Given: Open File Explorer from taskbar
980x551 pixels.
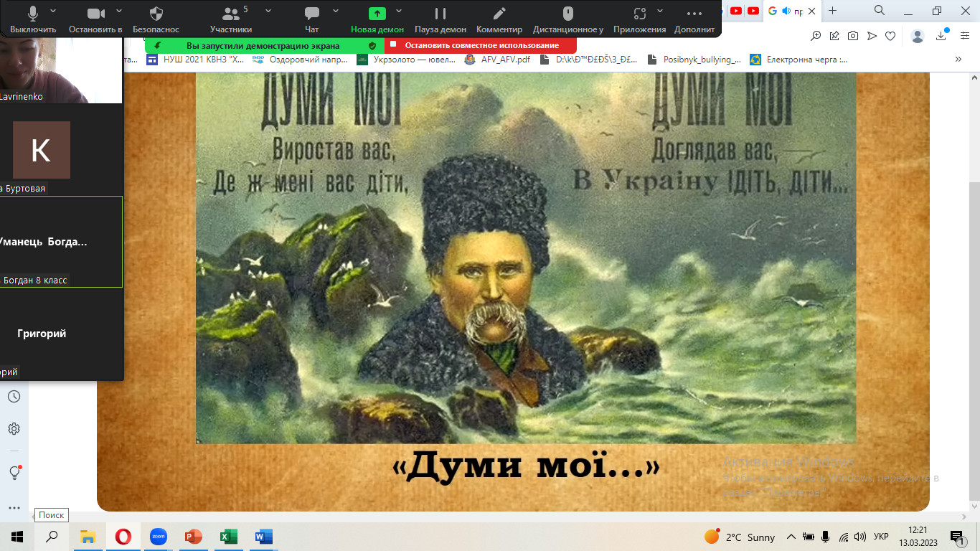Looking at the screenshot, I should (x=88, y=537).
